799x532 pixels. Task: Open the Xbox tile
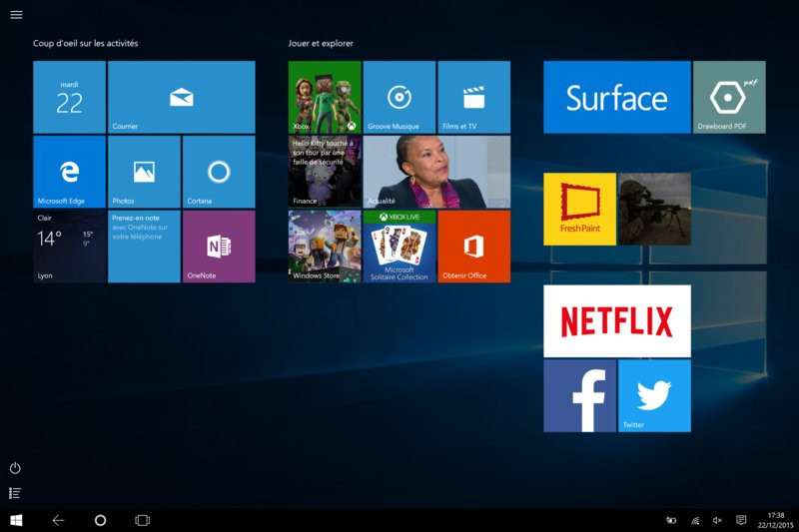325,97
